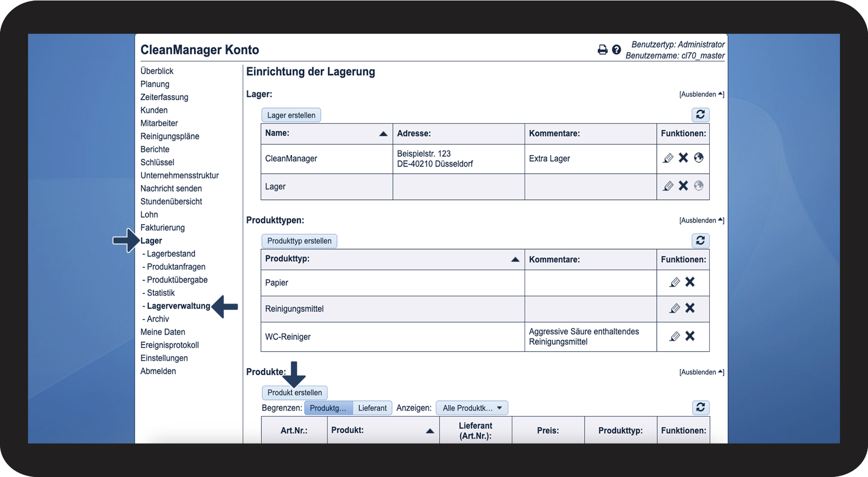Hide the Produkttypen section
868x477 pixels.
coord(701,221)
